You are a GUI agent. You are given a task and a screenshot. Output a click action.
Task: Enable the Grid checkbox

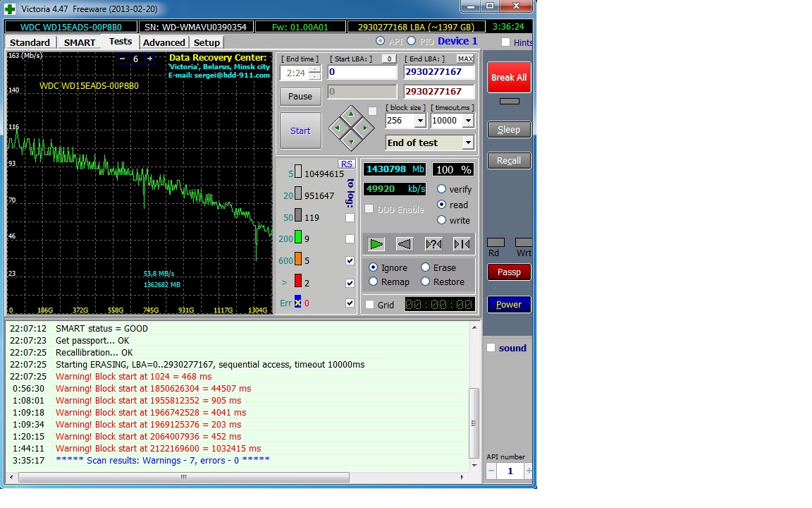tap(369, 305)
